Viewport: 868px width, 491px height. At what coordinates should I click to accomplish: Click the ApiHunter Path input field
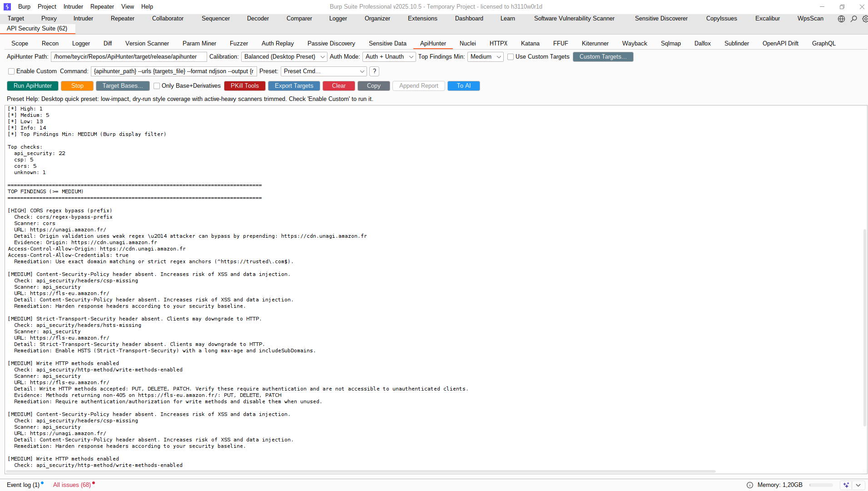tap(129, 57)
